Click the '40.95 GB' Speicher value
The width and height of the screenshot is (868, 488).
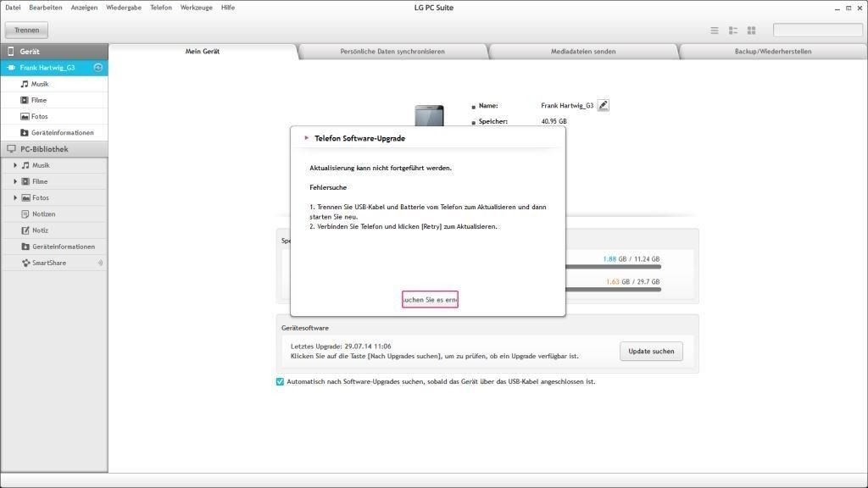(554, 122)
